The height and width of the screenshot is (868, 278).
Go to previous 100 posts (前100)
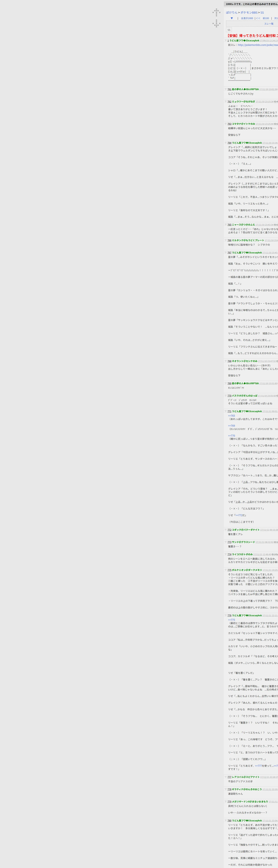click(x=266, y=18)
